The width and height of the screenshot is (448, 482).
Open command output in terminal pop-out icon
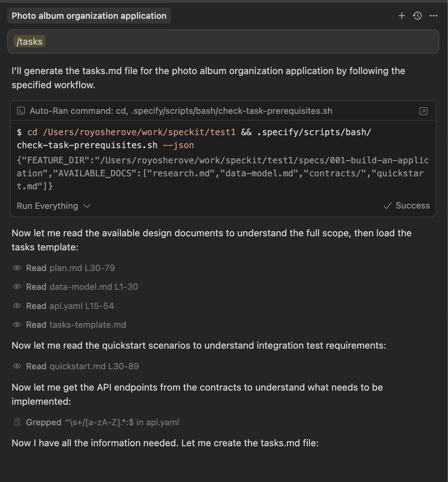423,111
